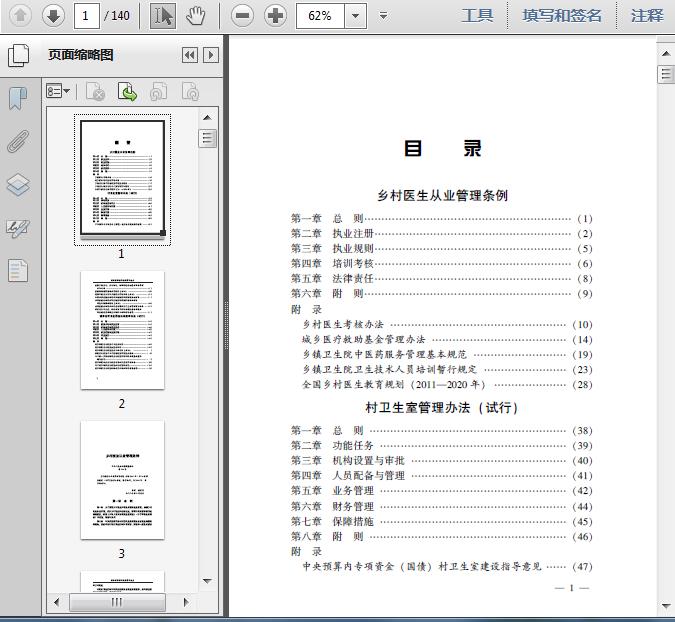The width and height of the screenshot is (675, 622).
Task: Click the 62% zoom value field
Action: pos(320,16)
